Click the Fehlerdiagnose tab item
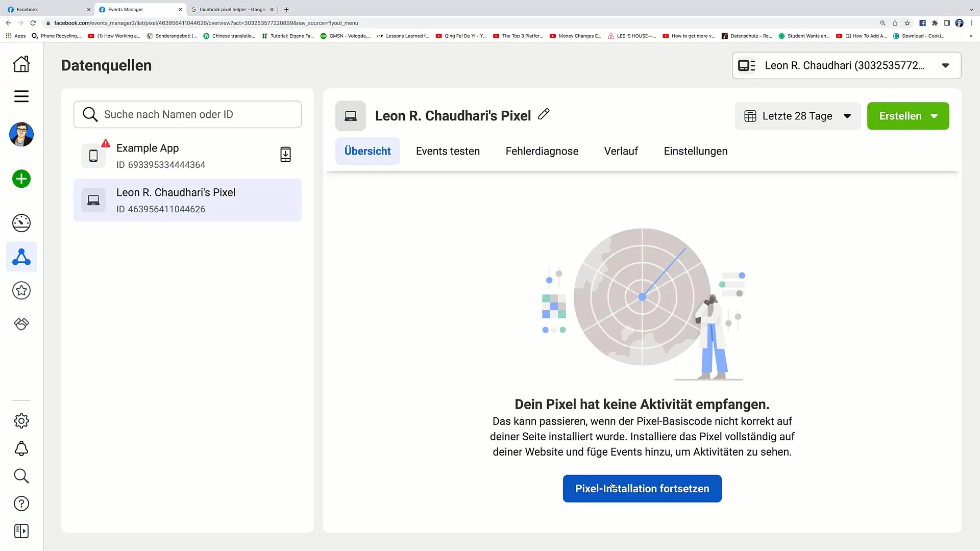Image resolution: width=980 pixels, height=551 pixels. tap(542, 151)
